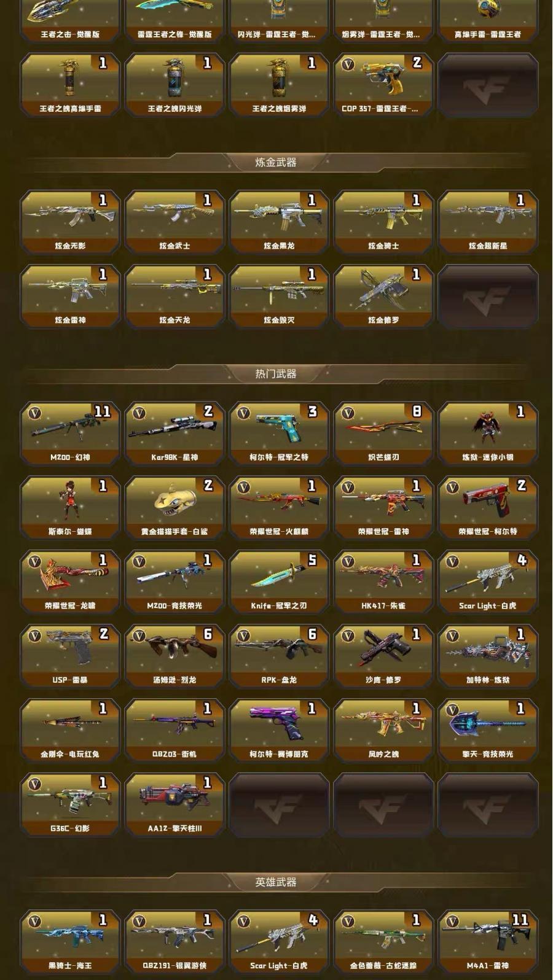Click the 英雄武器 section header
The width and height of the screenshot is (553, 980).
pyautogui.click(x=276, y=882)
